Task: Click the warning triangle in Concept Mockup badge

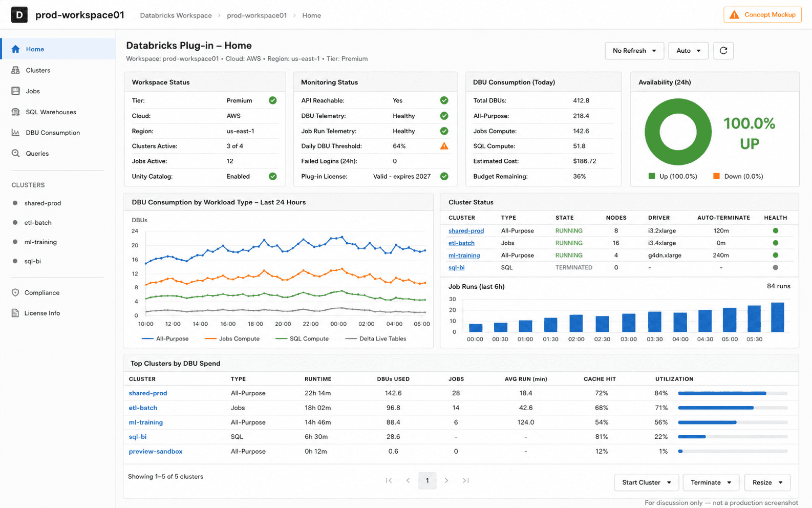Action: tap(734, 15)
